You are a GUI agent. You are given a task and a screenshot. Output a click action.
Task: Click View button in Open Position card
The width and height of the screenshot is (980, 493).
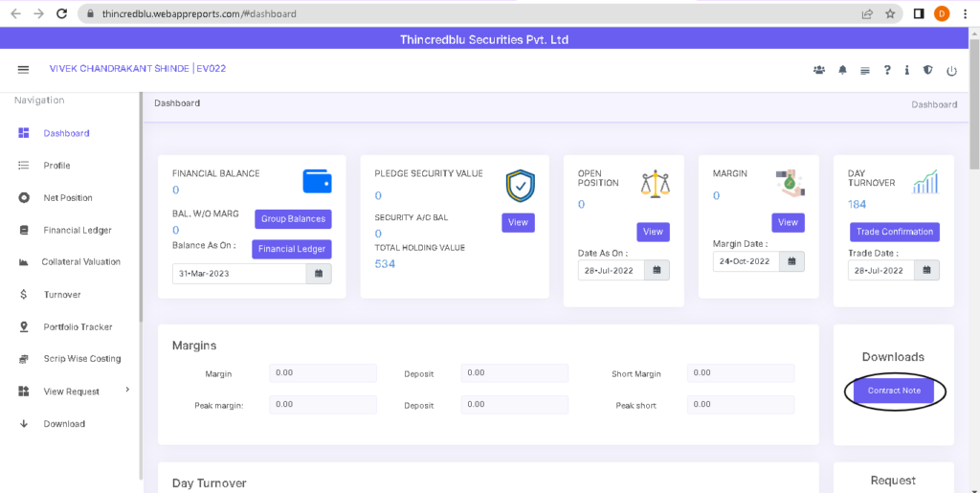[653, 232]
